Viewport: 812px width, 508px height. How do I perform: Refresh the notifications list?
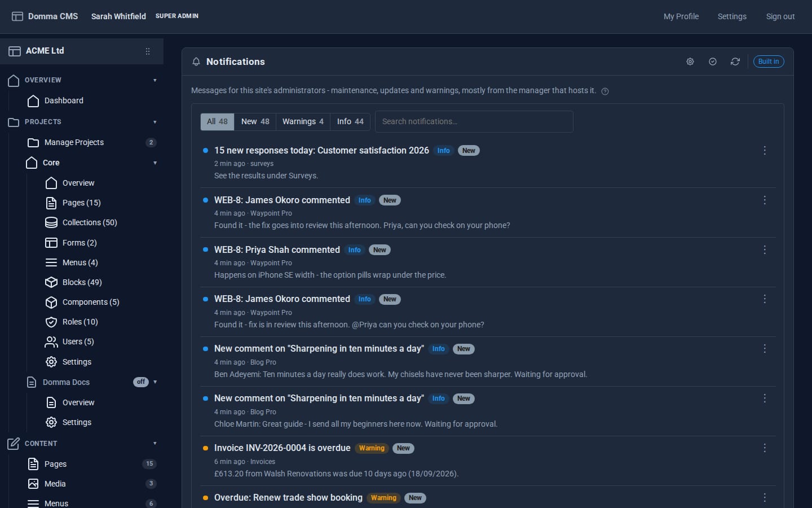pyautogui.click(x=735, y=62)
